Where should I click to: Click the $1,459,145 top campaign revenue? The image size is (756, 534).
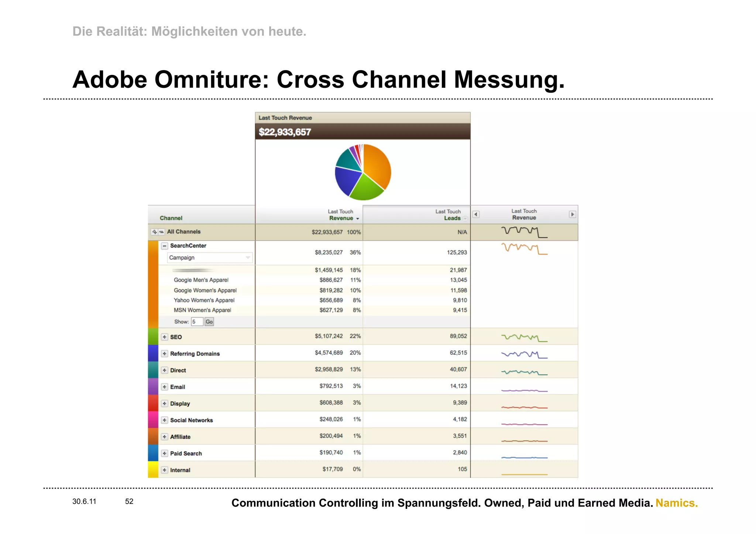329,270
